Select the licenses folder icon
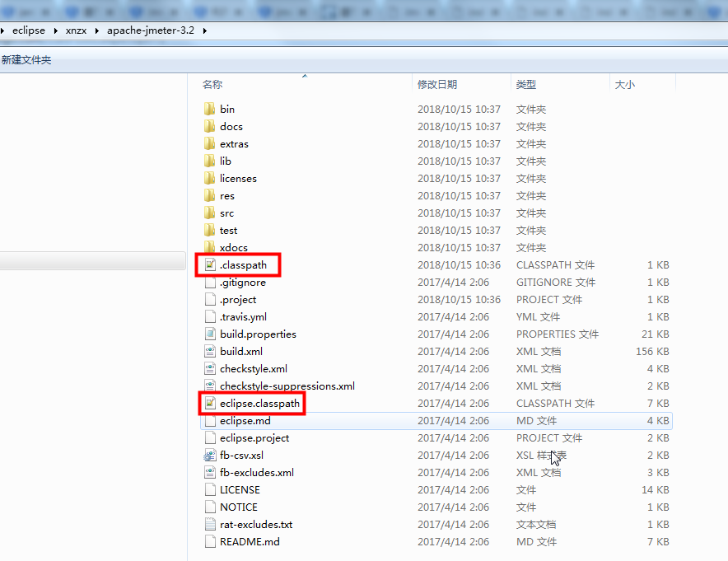Screen dimensions: 728x561 (x=209, y=178)
